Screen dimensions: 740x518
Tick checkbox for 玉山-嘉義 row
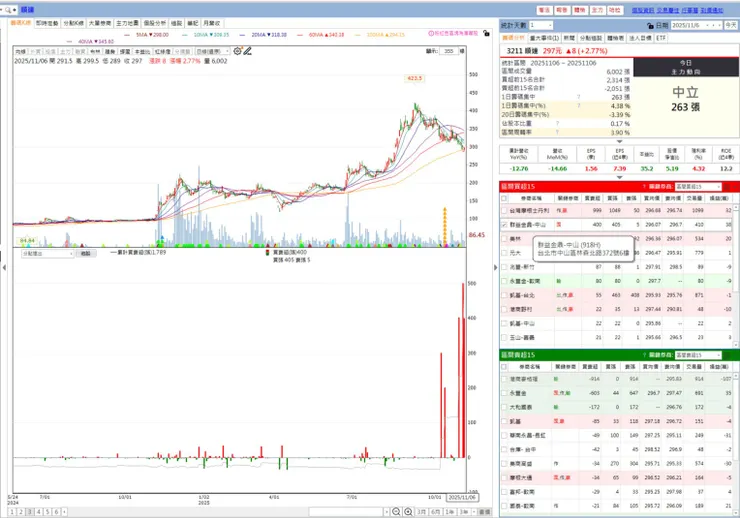coord(504,338)
